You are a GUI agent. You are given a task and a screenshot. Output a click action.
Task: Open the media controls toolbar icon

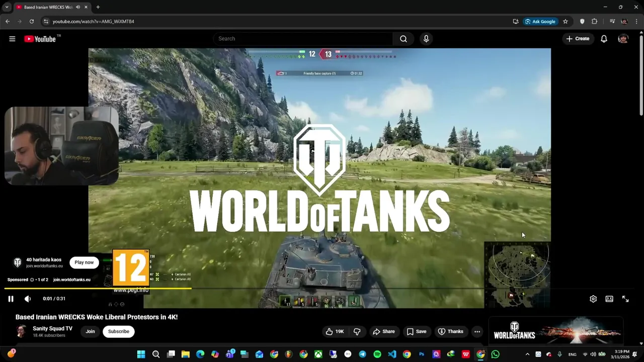(612, 22)
